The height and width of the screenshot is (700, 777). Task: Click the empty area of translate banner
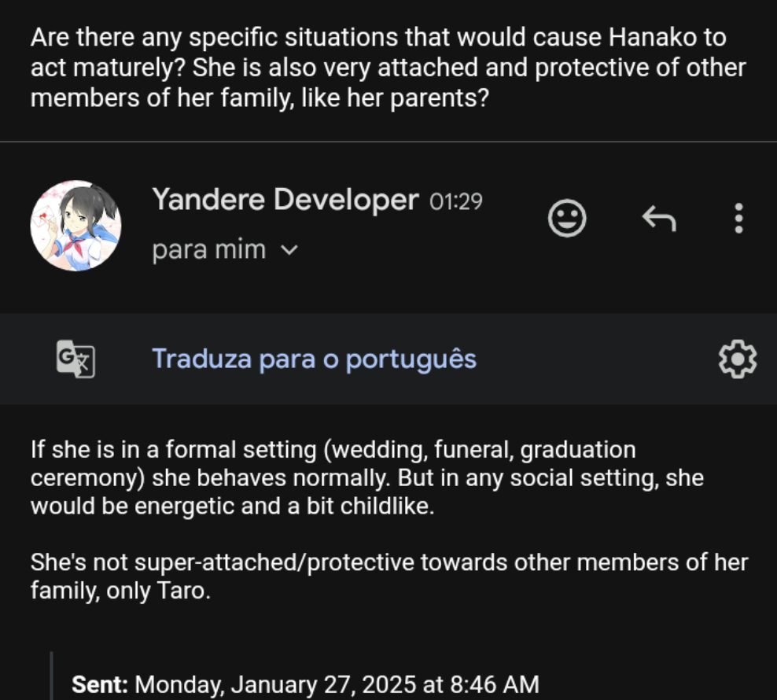coord(598,359)
